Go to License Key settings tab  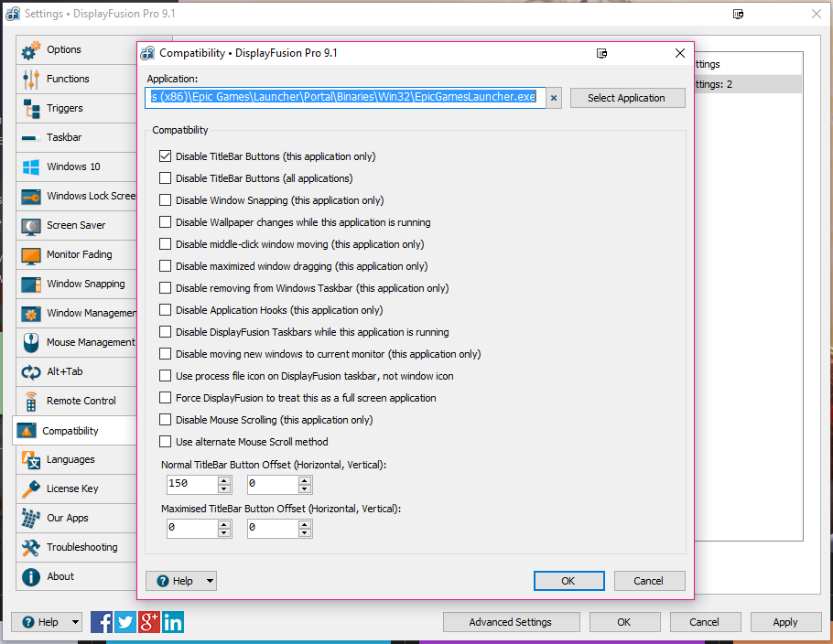pyautogui.click(x=72, y=488)
